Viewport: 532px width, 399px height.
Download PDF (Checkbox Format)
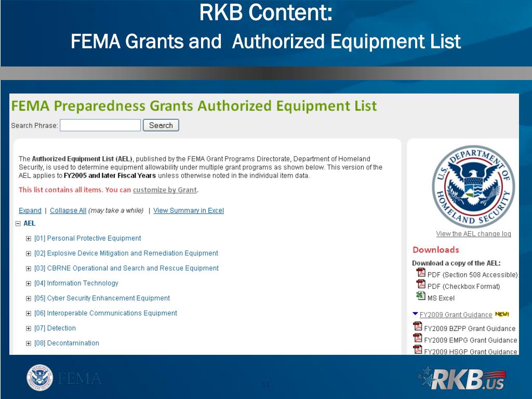[x=463, y=286]
